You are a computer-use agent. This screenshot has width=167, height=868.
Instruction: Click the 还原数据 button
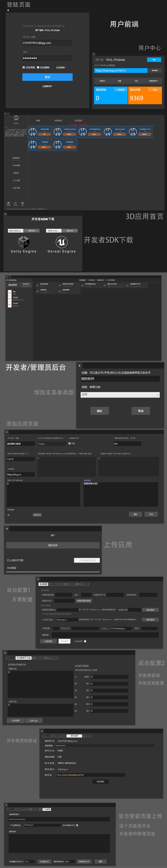[x=48, y=641]
